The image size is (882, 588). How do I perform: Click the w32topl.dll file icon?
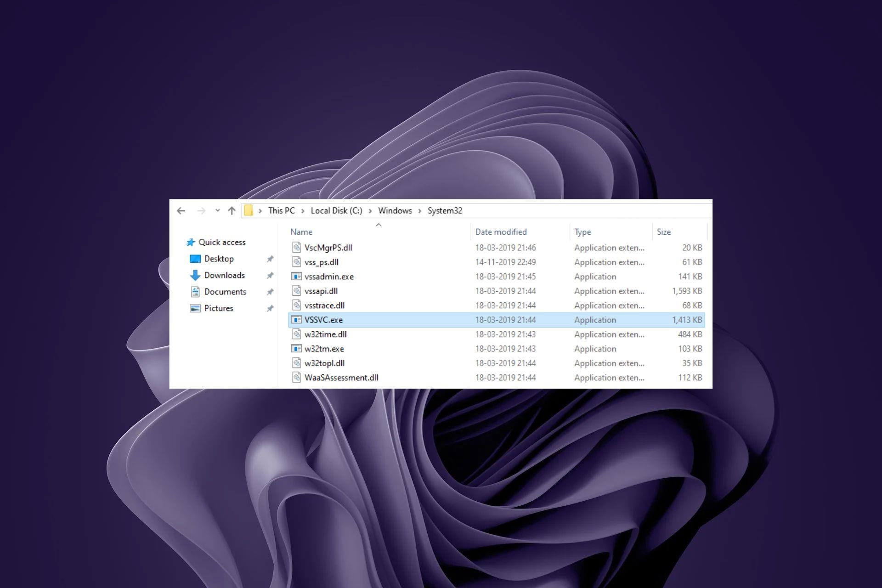pos(297,363)
